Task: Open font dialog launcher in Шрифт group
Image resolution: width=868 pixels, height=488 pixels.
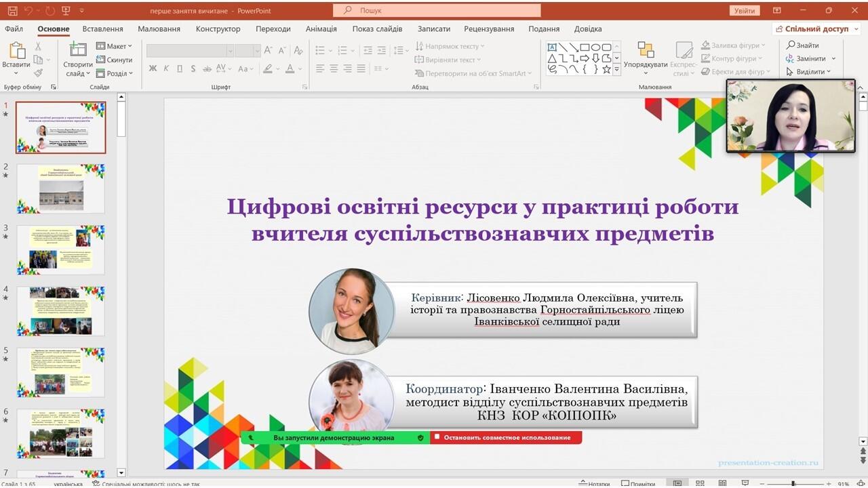Action: click(x=304, y=87)
